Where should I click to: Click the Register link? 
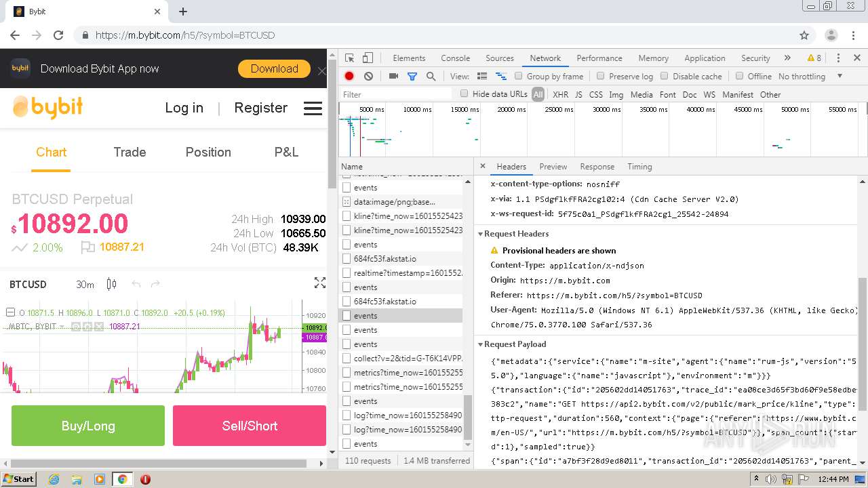tap(261, 108)
